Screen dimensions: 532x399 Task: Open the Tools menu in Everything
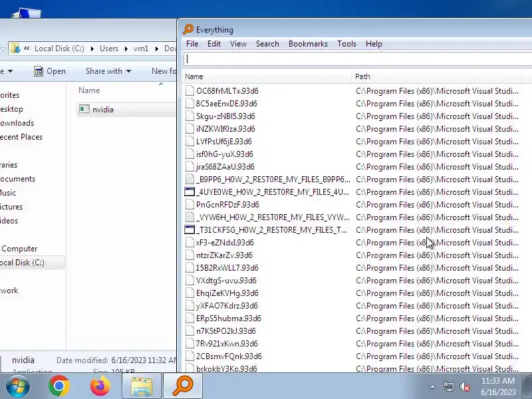[346, 44]
